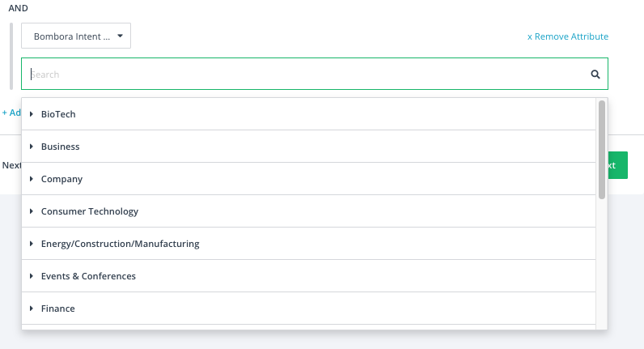Expand the Finance category arrow

[32, 309]
